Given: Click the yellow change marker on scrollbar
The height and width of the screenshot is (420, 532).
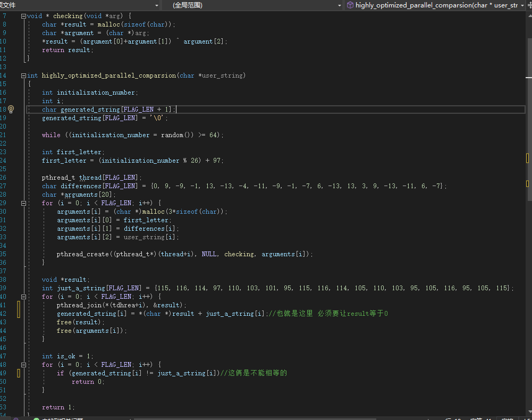Looking at the screenshot, I should 527,158.
